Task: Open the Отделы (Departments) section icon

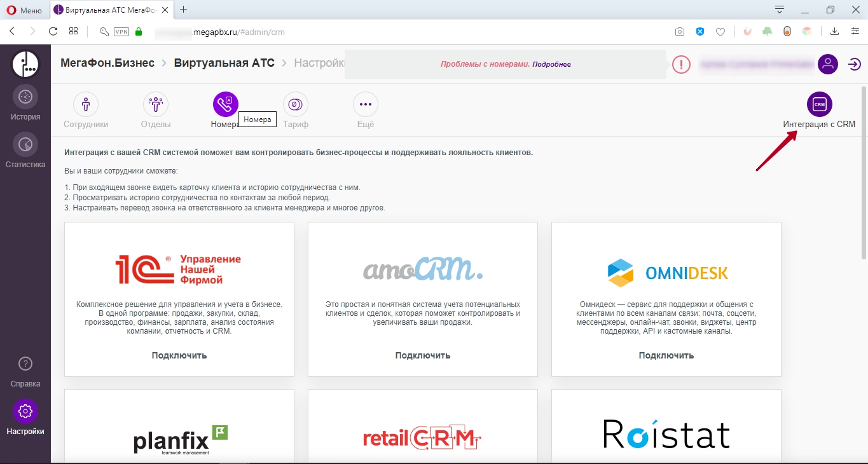Action: pos(156,104)
